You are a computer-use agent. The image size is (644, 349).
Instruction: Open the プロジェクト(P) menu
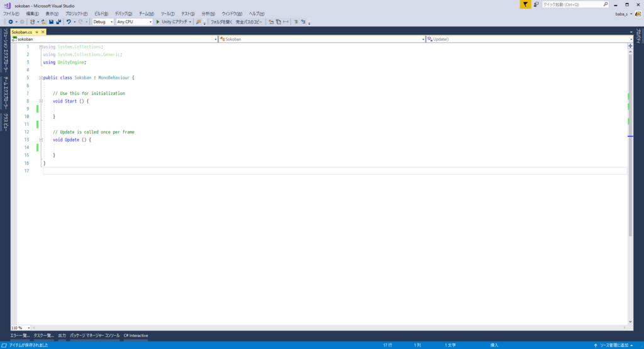click(x=76, y=14)
